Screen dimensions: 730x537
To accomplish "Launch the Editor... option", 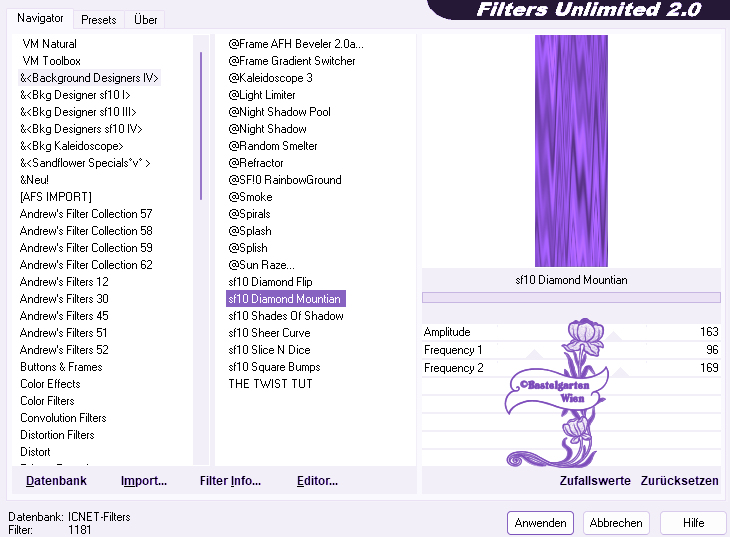I will [317, 481].
